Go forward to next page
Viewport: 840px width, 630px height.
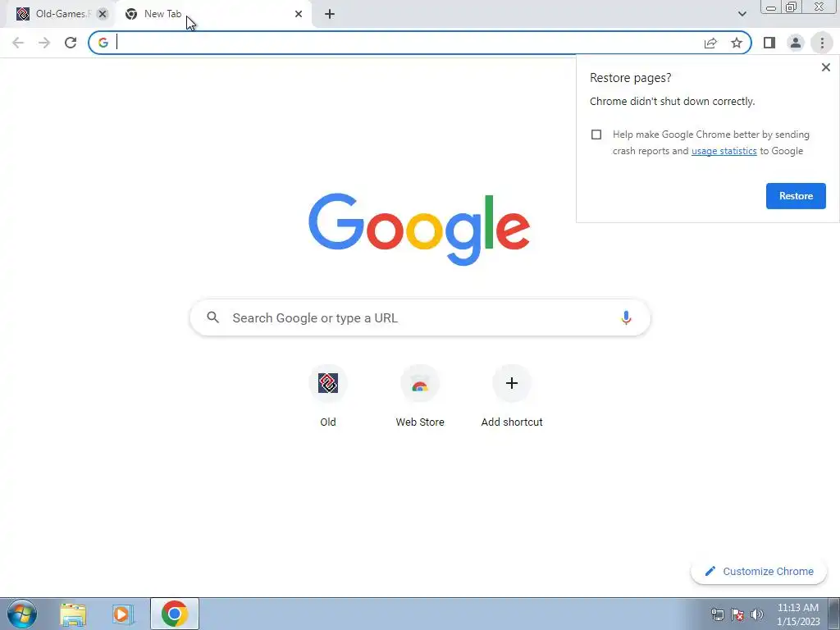coord(44,43)
